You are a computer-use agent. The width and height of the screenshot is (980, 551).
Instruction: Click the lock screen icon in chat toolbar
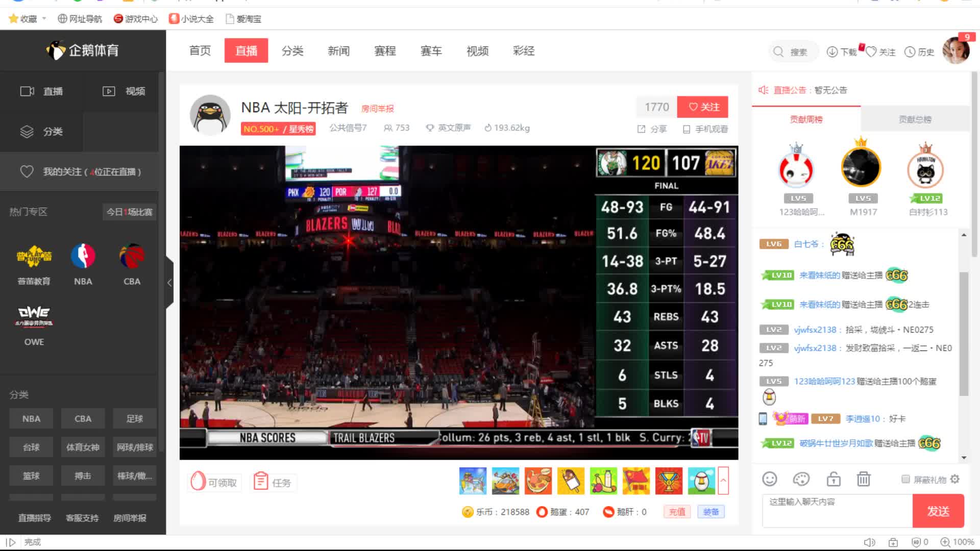pyautogui.click(x=833, y=479)
